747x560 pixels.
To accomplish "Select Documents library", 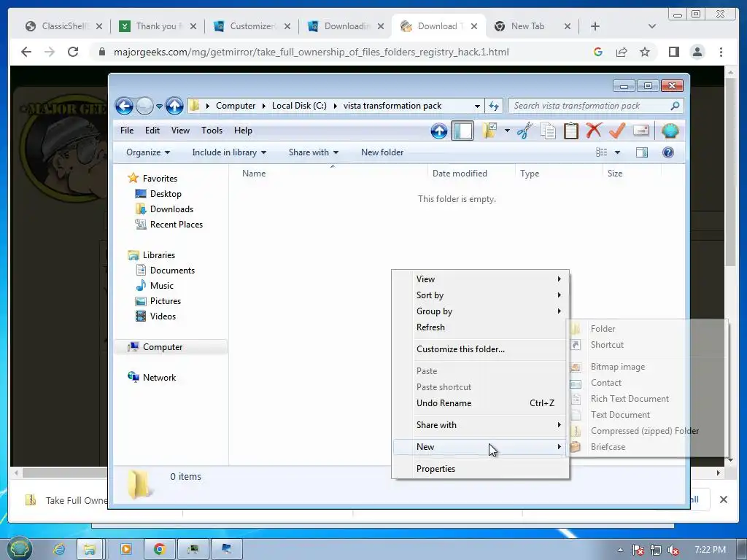I will click(172, 271).
